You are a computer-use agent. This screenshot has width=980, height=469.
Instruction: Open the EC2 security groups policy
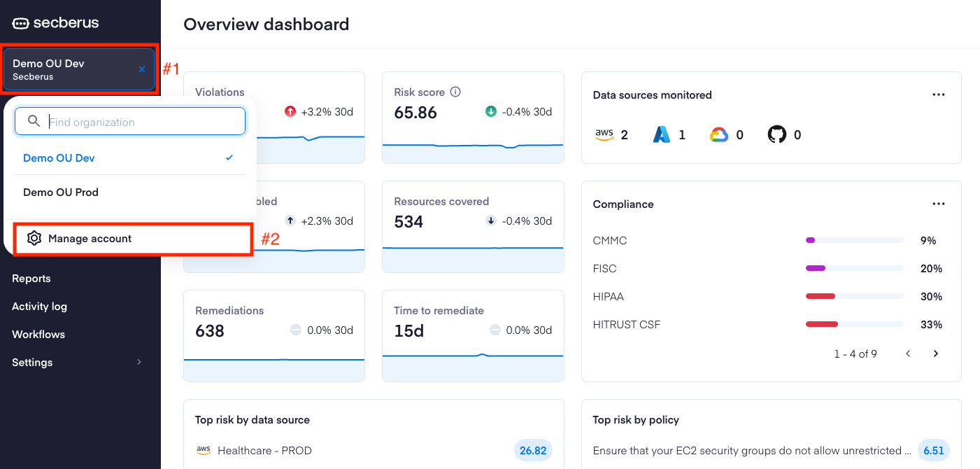click(752, 451)
